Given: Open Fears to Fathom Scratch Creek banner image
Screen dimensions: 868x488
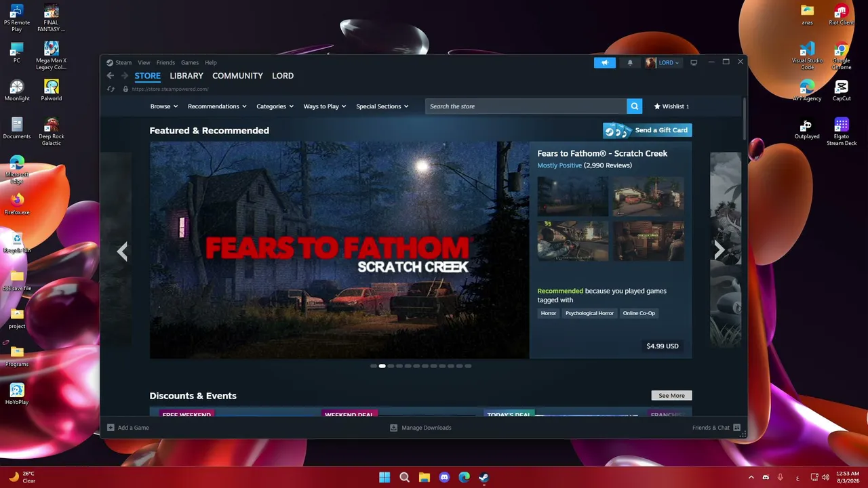Looking at the screenshot, I should 339,250.
